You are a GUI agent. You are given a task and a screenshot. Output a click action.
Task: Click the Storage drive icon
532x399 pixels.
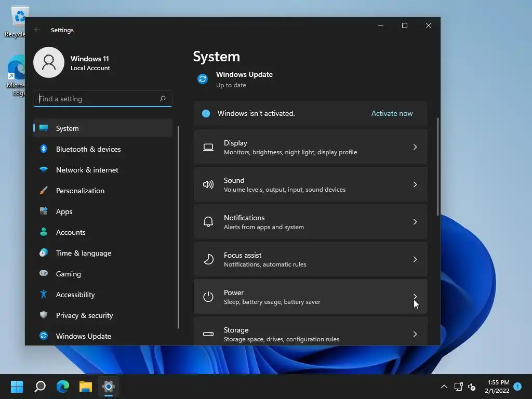[208, 334]
